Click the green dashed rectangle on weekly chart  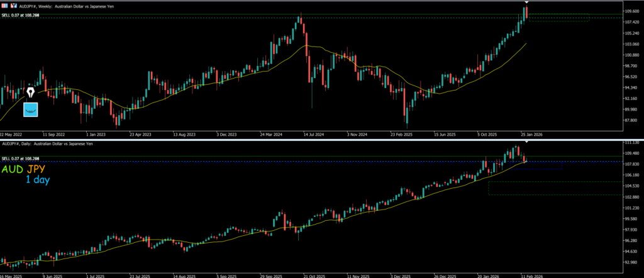(x=558, y=18)
